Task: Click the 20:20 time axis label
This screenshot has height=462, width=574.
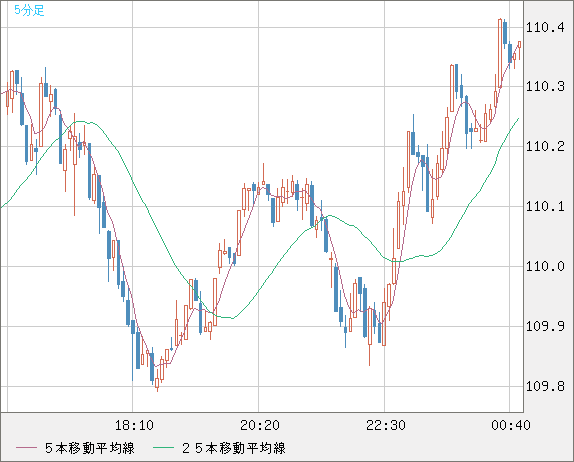Action: click(260, 425)
